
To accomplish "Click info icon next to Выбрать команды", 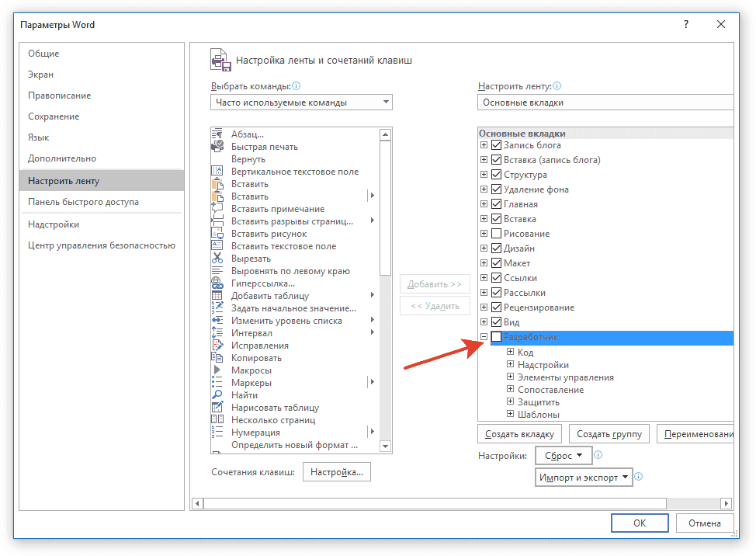I will coord(296,86).
